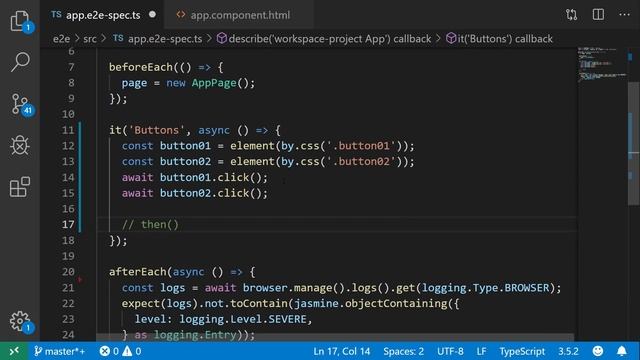640x360 pixels.
Task: Click the remote window indicator in status bar
Action: [x=14, y=351]
